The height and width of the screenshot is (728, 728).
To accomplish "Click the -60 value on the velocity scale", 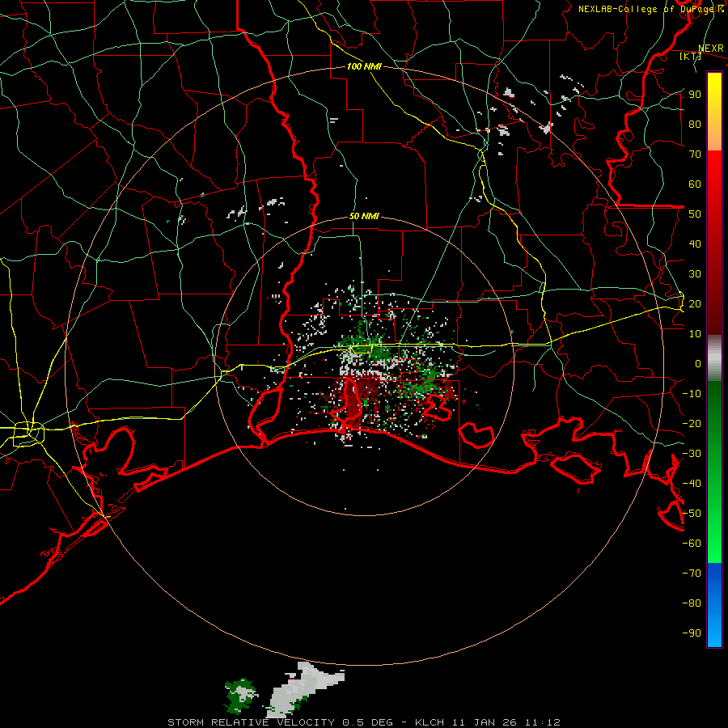I will coord(692,544).
